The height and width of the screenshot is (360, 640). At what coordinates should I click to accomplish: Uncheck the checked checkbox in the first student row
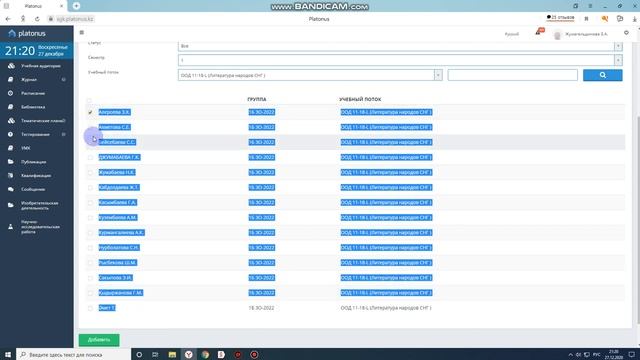click(90, 112)
